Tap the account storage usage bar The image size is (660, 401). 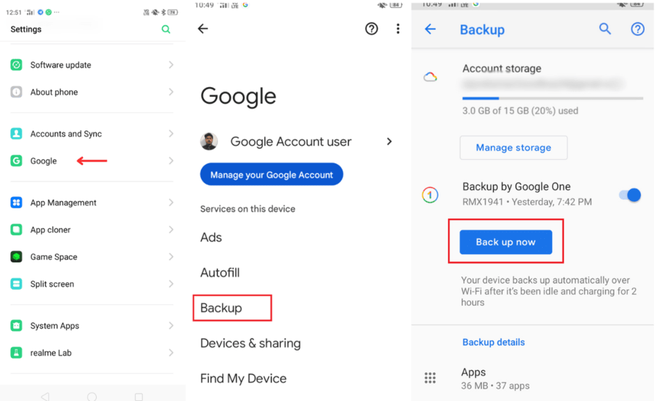(x=552, y=98)
